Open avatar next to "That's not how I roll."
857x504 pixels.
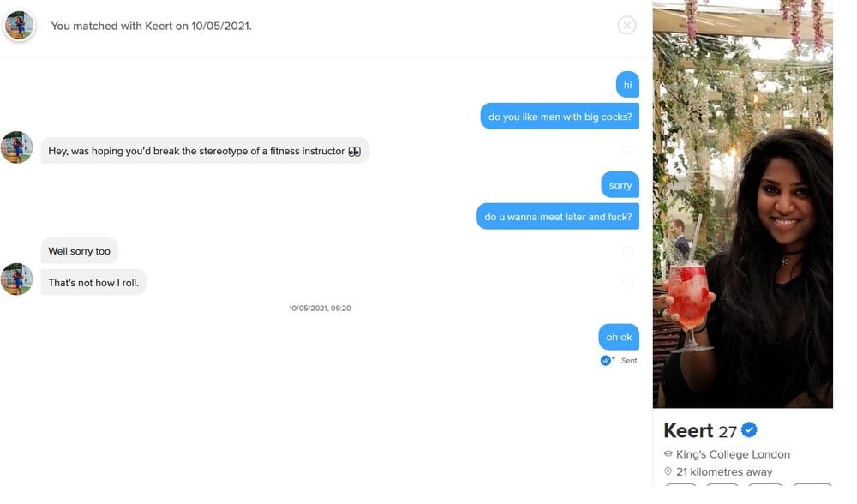tap(17, 279)
